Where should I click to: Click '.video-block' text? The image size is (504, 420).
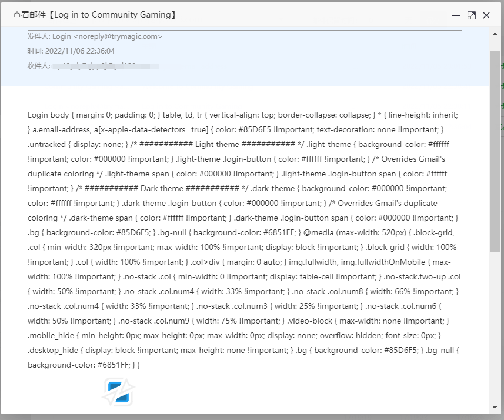(x=310, y=321)
